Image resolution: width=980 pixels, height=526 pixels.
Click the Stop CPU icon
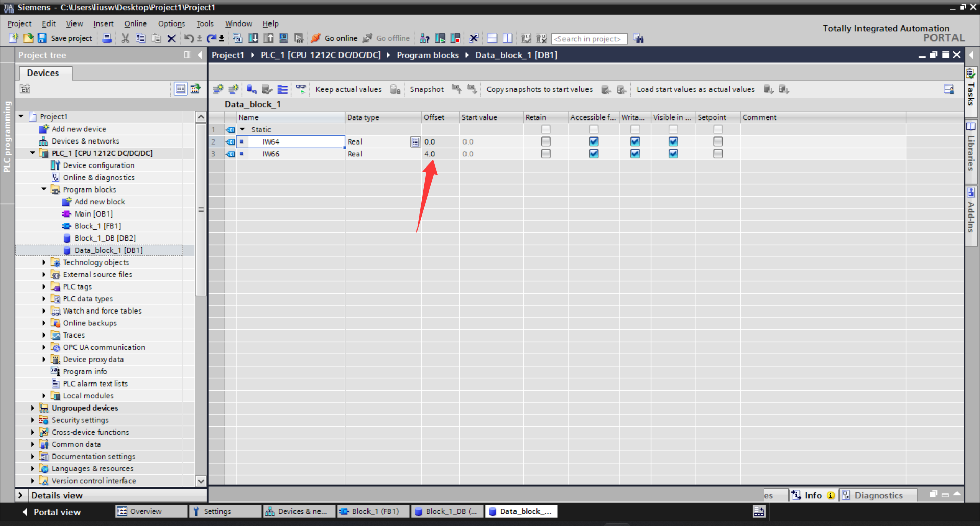(455, 38)
